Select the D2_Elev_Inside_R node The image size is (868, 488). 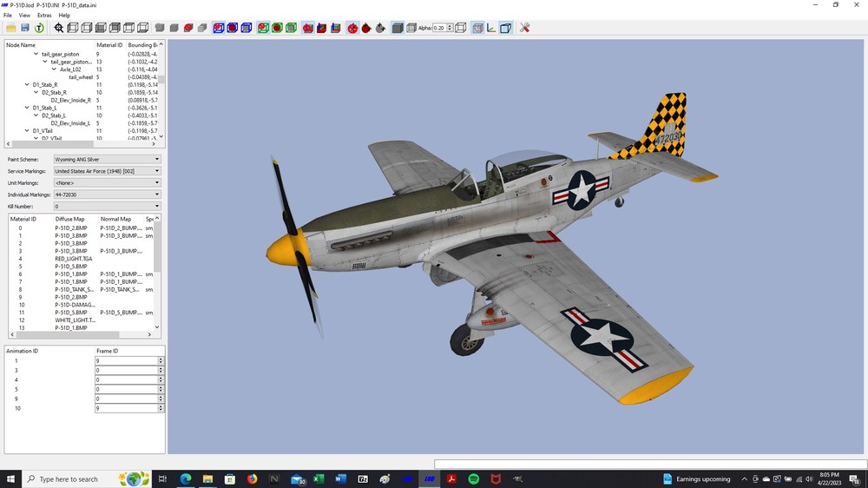tap(71, 100)
